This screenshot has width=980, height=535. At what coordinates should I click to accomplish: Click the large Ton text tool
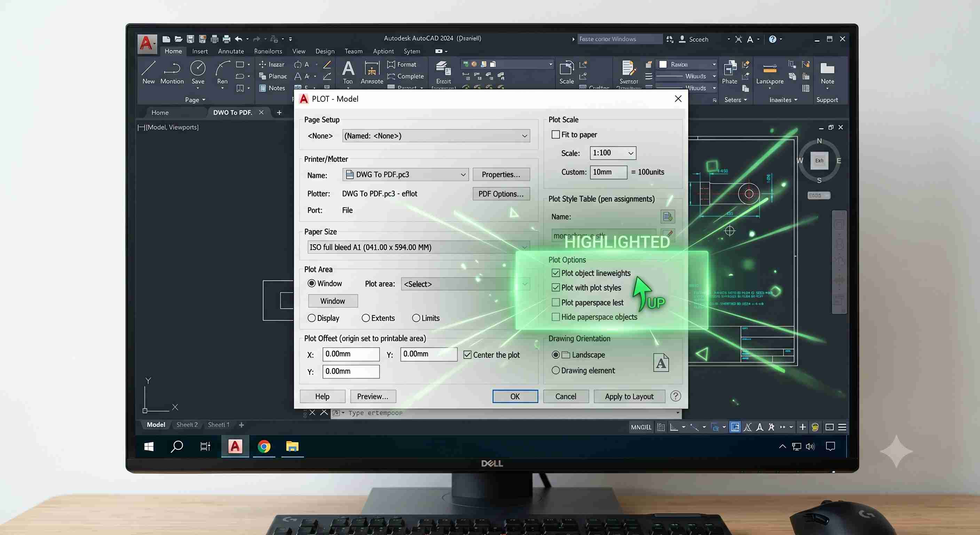[x=348, y=72]
